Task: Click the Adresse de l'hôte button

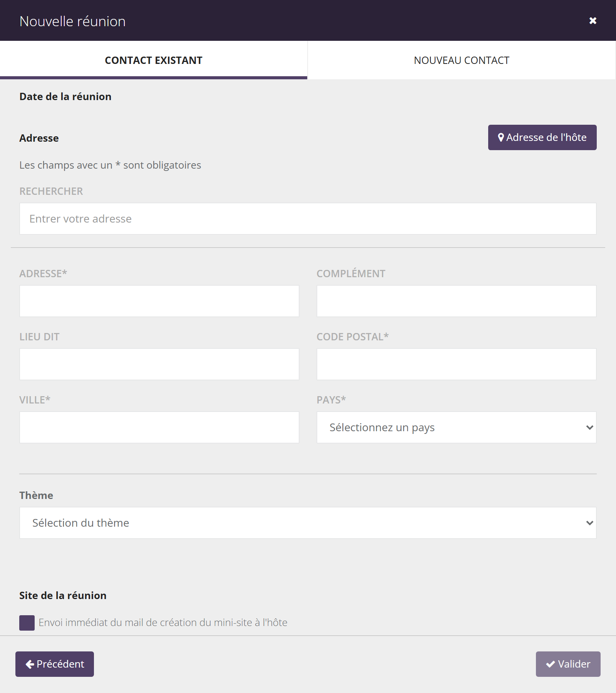Action: [542, 137]
